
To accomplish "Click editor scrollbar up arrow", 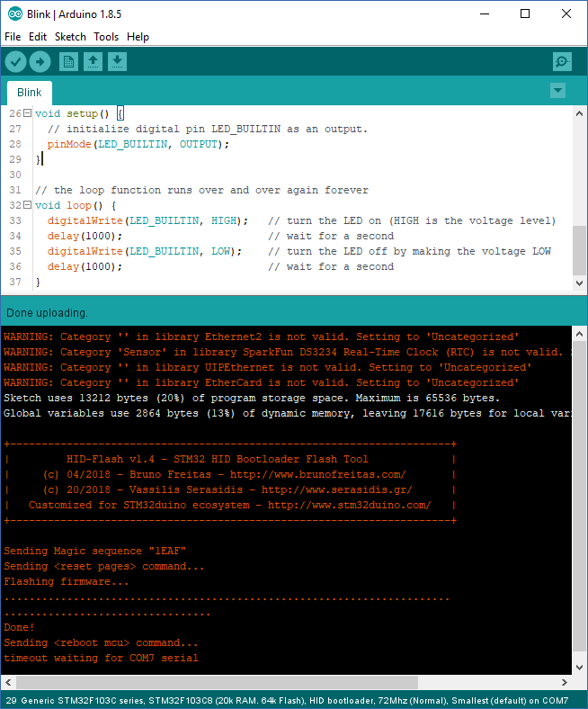I will point(579,113).
